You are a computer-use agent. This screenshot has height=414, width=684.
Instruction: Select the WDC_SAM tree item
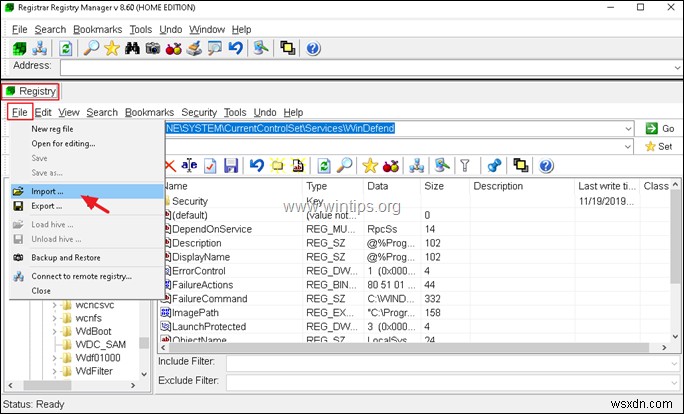(x=100, y=345)
